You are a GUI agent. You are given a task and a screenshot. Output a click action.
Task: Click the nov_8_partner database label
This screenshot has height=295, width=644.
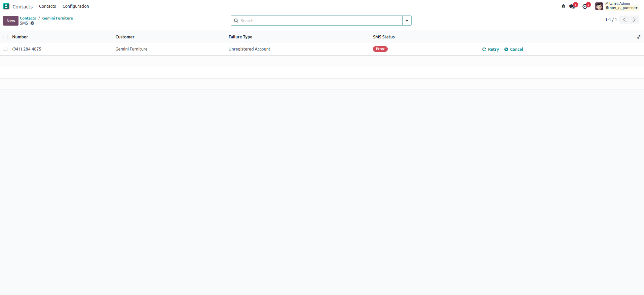coord(622,8)
